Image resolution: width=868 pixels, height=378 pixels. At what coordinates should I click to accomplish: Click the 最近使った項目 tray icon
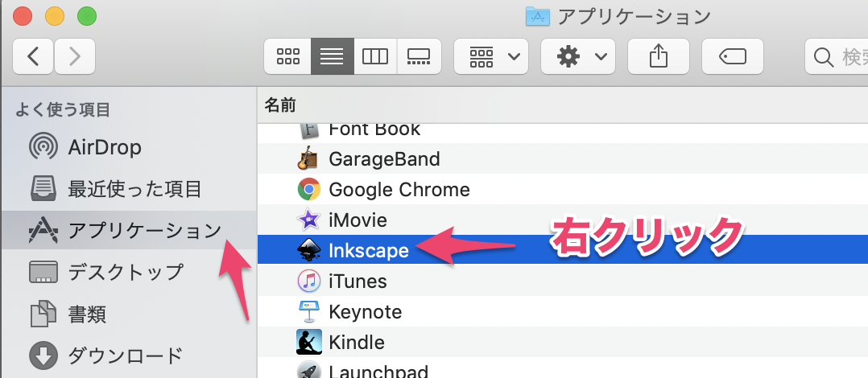(43, 189)
